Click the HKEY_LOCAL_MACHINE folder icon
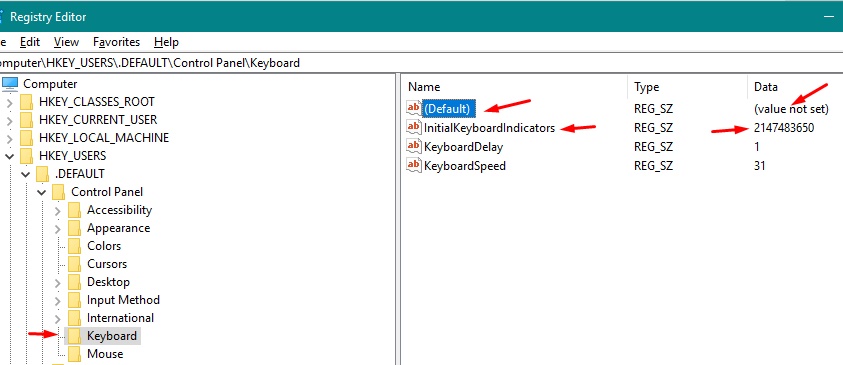Screen dimensions: 843x365 tap(26, 138)
